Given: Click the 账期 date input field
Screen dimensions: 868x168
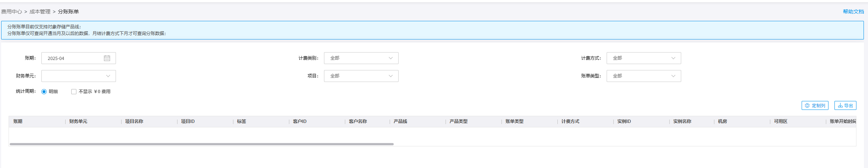Looking at the screenshot, I should pyautogui.click(x=78, y=58).
